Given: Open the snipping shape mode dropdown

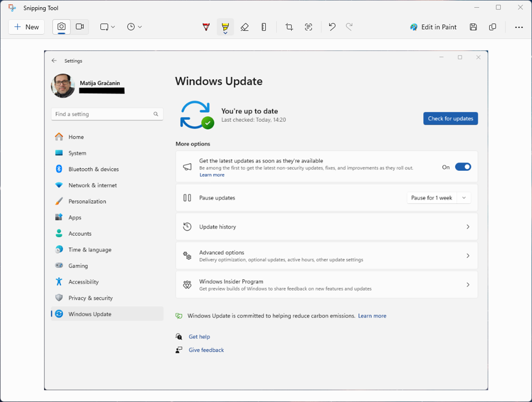Looking at the screenshot, I should [108, 27].
